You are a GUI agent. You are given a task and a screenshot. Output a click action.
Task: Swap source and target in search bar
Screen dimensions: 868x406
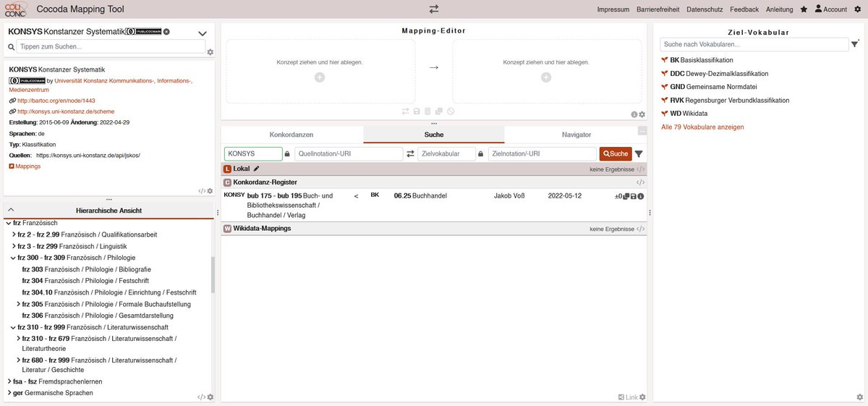(410, 153)
